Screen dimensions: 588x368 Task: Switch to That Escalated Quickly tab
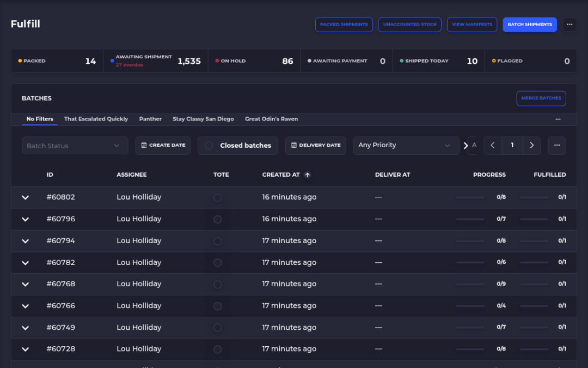tap(96, 119)
